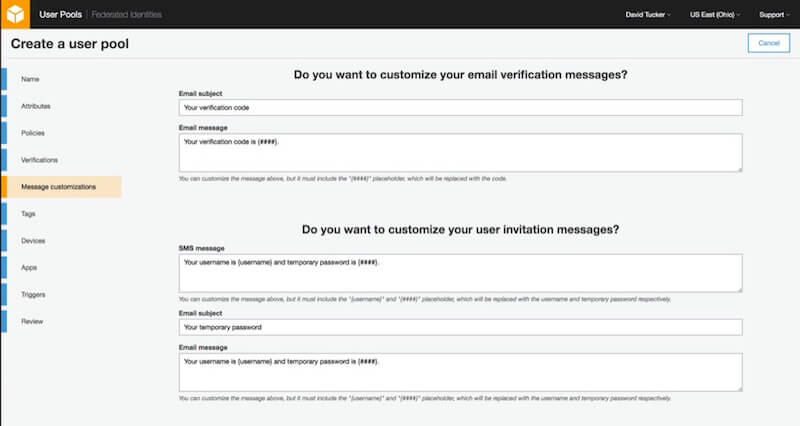
Task: Click the verification Email subject field
Action: point(460,107)
